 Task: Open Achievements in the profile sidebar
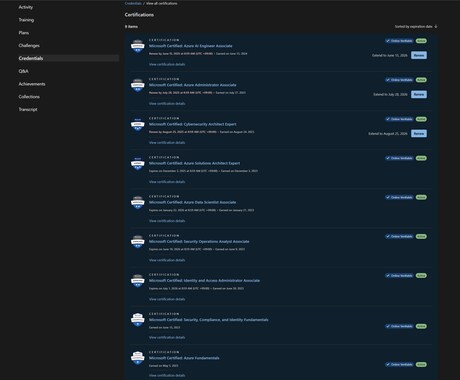click(32, 84)
